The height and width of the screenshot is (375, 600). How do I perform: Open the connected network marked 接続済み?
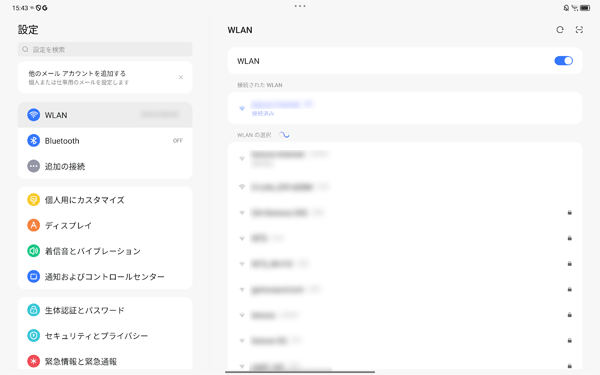(405, 108)
